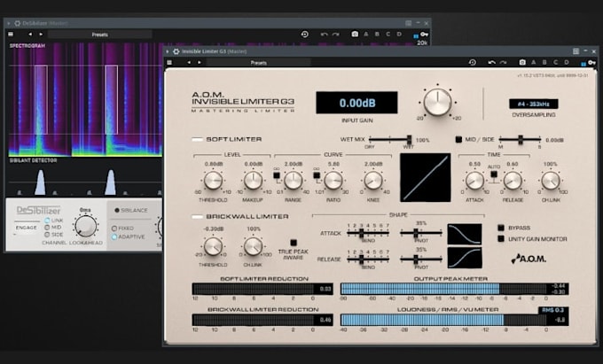Enable the Auto release checkbox

pyautogui.click(x=494, y=174)
